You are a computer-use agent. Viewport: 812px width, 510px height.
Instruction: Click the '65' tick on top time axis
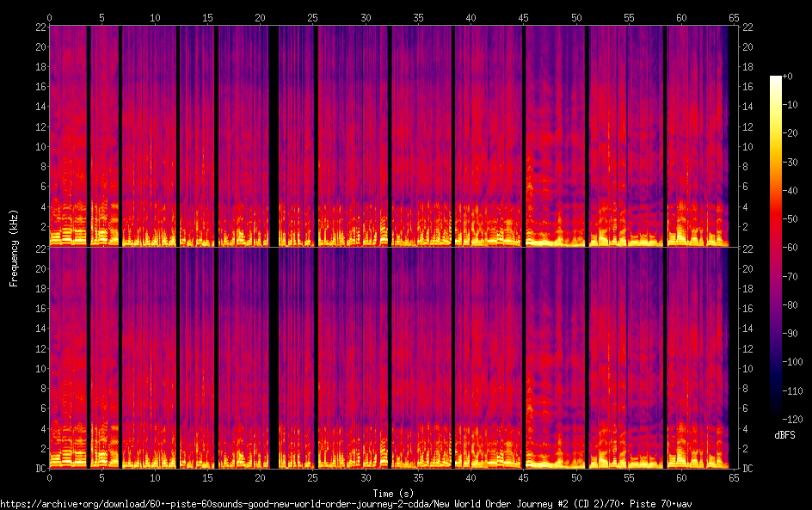(734, 17)
